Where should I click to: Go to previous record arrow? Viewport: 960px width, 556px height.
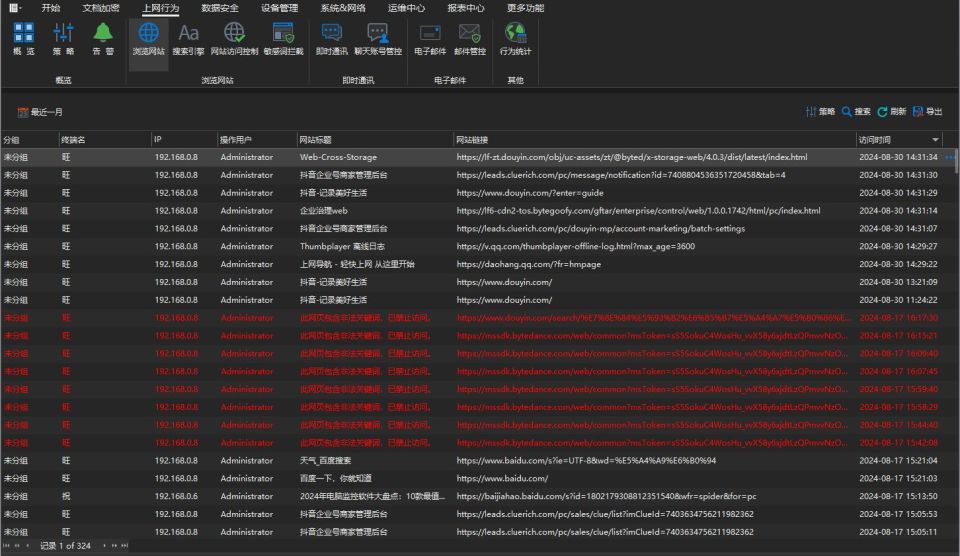[27, 546]
